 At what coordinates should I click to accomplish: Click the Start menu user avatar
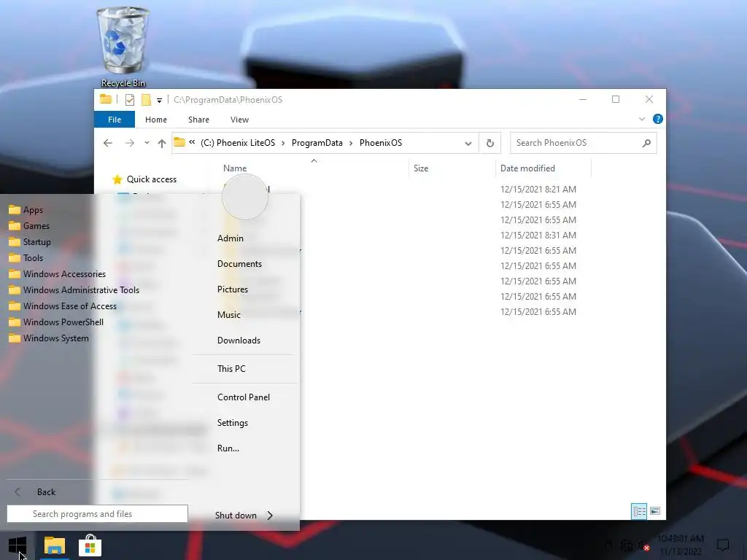click(x=245, y=196)
